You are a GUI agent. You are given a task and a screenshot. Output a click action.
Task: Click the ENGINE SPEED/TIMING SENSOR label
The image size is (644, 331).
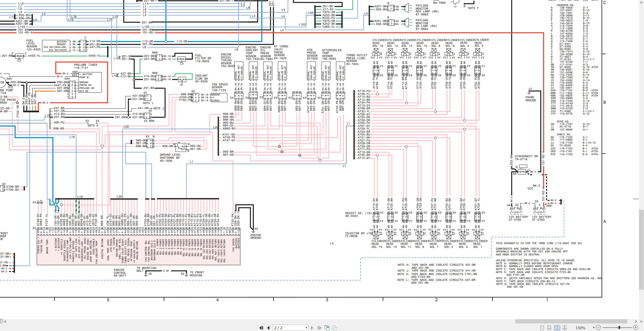pos(227,60)
